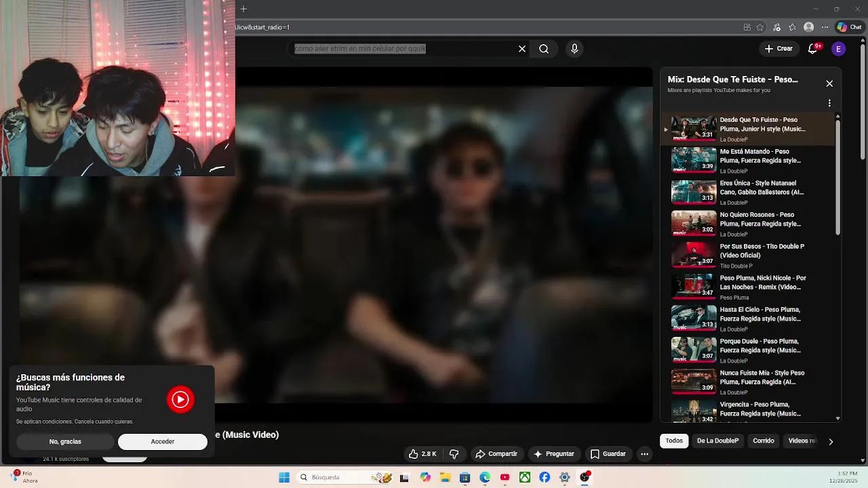Screen dimensions: 868x488
Task: Click the Edge Copilot Chat button
Action: (x=849, y=27)
